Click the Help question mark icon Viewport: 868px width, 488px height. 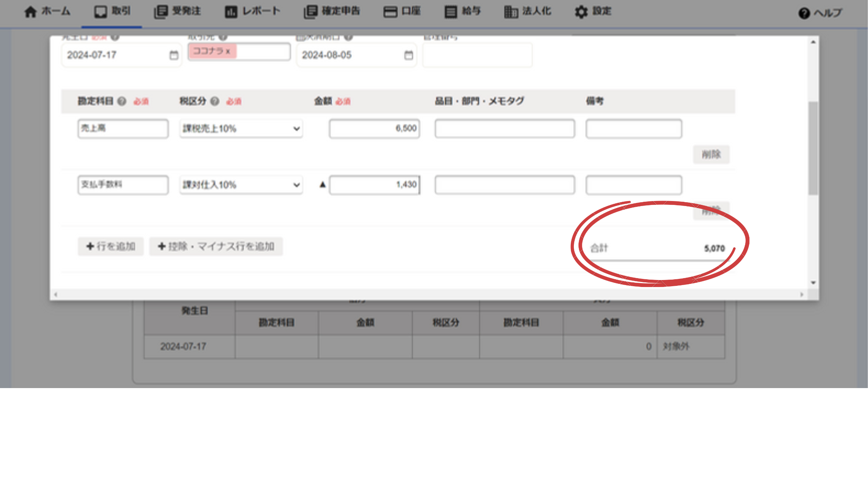(804, 13)
